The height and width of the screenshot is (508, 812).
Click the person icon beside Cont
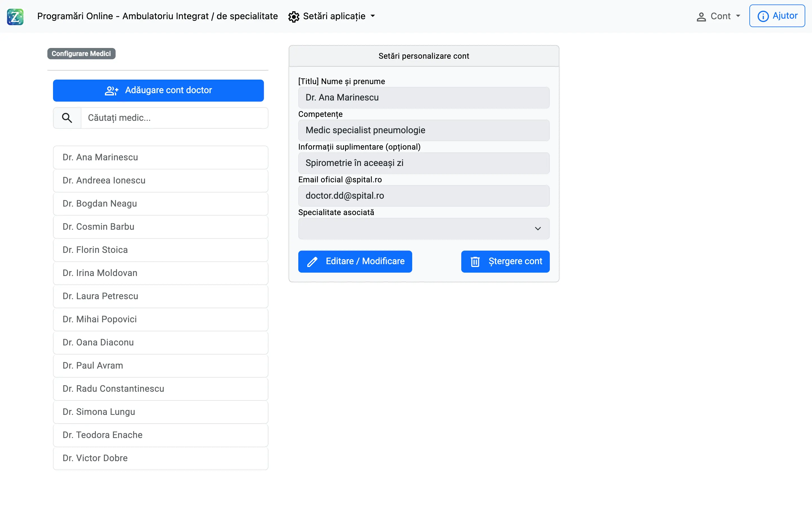click(x=701, y=16)
